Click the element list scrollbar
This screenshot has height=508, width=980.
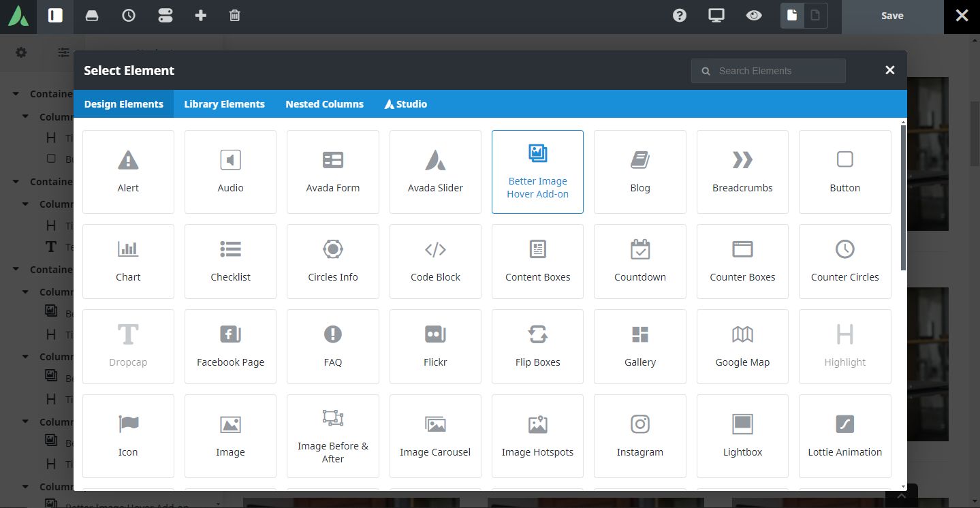[904, 198]
